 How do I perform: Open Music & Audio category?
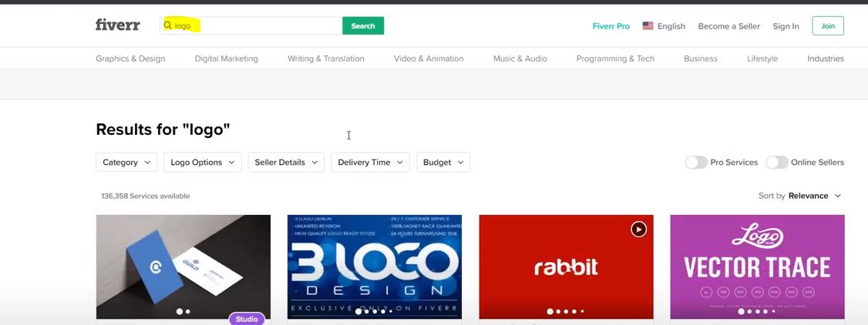520,59
